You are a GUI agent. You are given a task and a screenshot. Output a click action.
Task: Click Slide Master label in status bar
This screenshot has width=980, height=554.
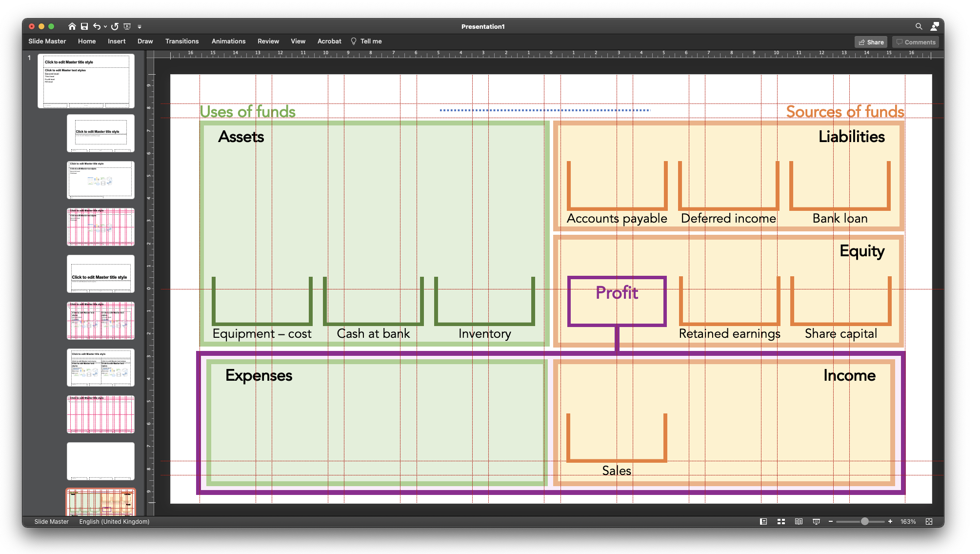pos(51,521)
